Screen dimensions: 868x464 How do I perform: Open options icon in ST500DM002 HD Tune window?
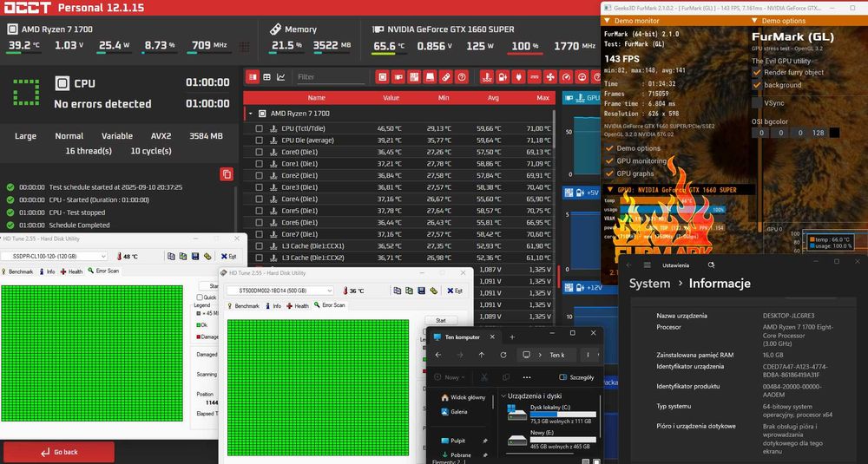tap(433, 291)
